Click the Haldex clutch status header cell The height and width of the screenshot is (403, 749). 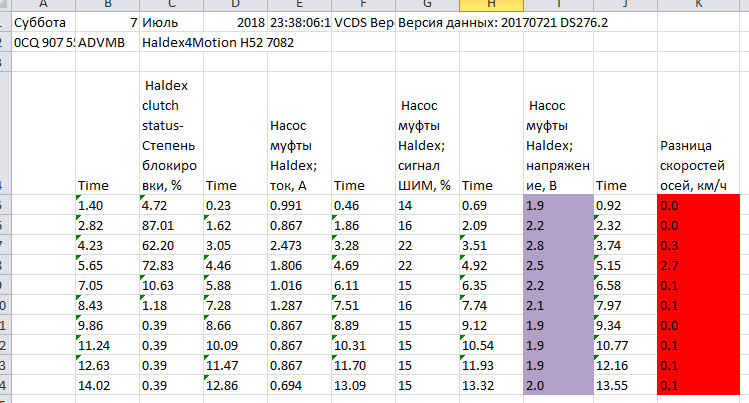tap(171, 133)
